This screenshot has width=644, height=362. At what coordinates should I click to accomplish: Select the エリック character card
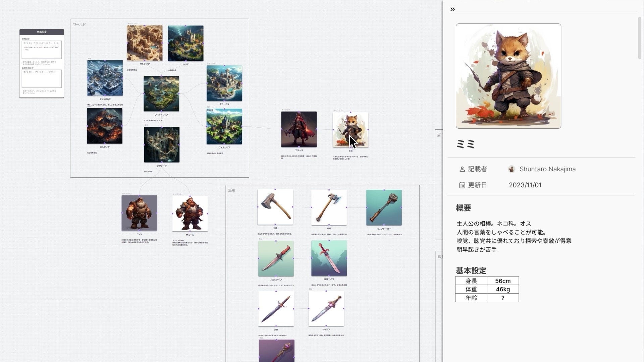pyautogui.click(x=299, y=129)
